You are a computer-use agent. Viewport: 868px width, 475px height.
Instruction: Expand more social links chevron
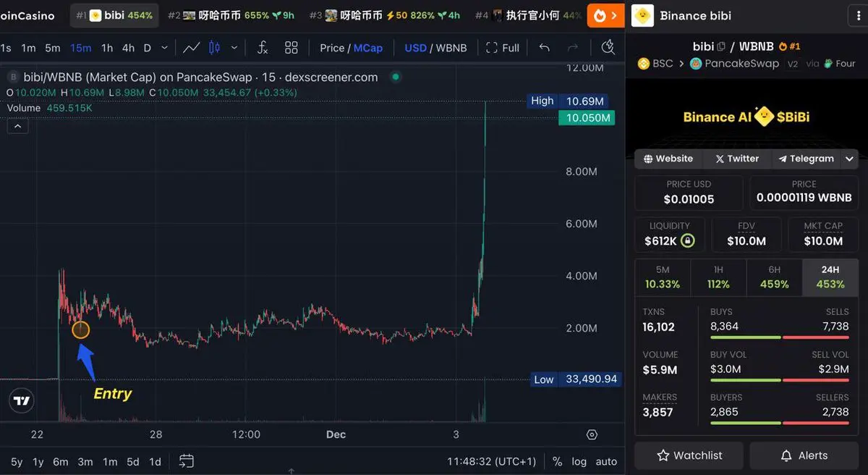tap(850, 159)
